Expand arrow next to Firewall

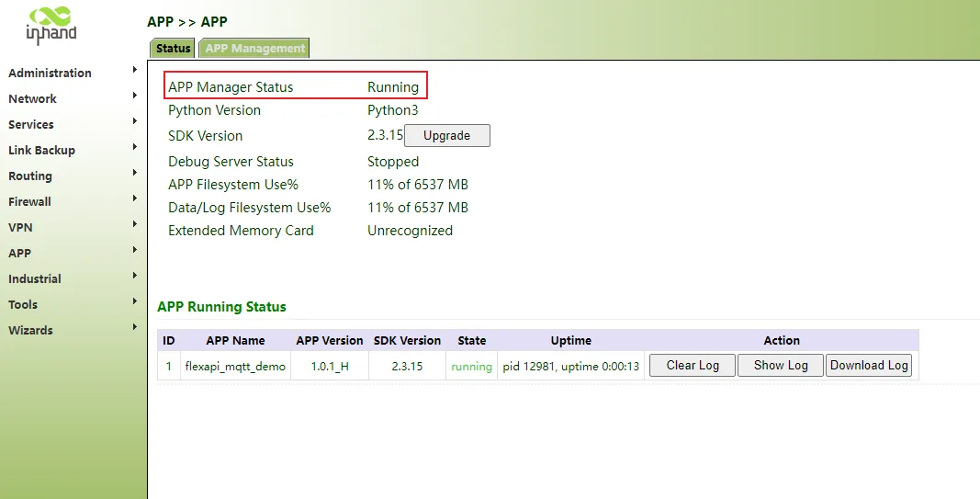(x=134, y=198)
